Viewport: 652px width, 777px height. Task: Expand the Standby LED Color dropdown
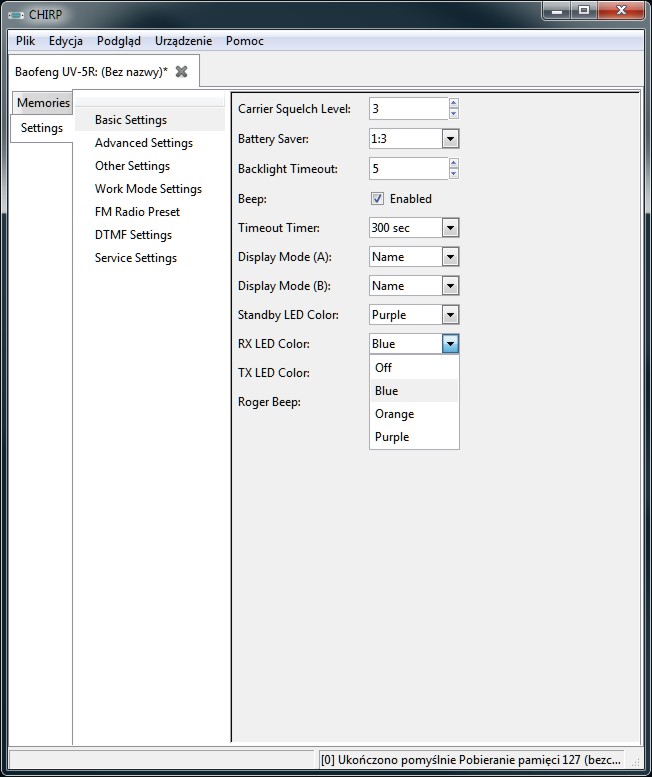pyautogui.click(x=450, y=315)
